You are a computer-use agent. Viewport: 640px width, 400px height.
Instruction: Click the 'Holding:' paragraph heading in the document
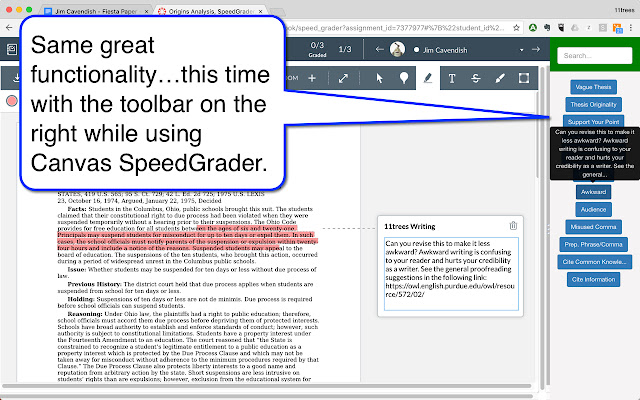click(x=81, y=299)
